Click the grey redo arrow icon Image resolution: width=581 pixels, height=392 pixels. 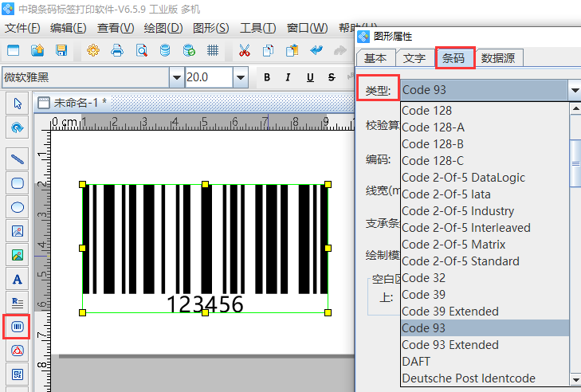point(340,50)
